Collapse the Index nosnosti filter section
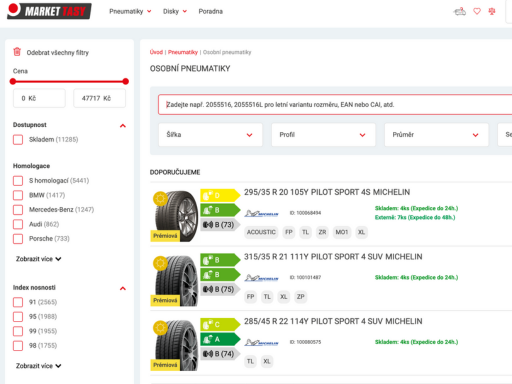Viewport: 512px width, 384px height. (x=123, y=288)
